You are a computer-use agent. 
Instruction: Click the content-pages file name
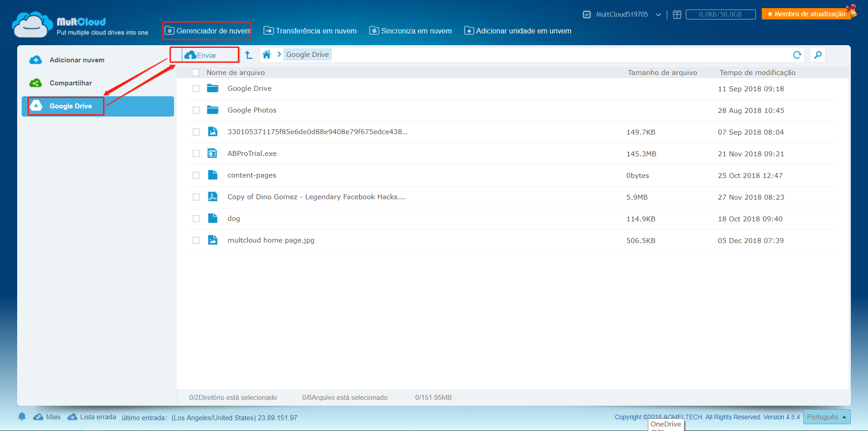point(252,175)
